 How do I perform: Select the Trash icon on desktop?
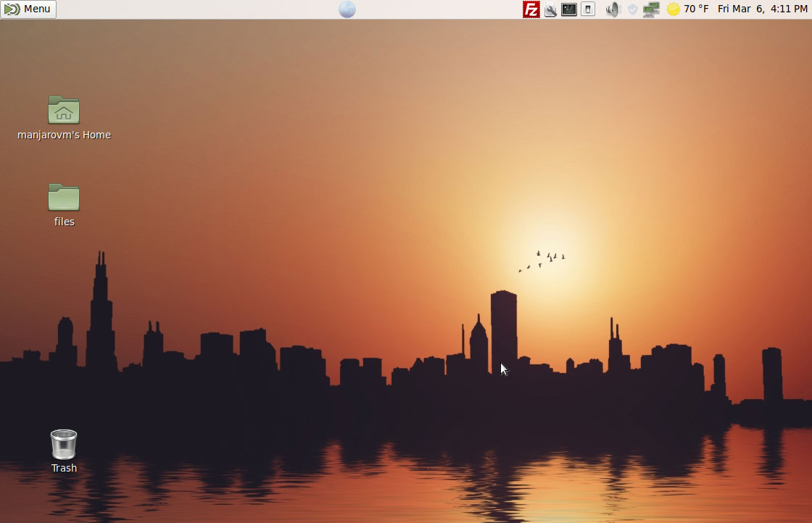(x=64, y=444)
